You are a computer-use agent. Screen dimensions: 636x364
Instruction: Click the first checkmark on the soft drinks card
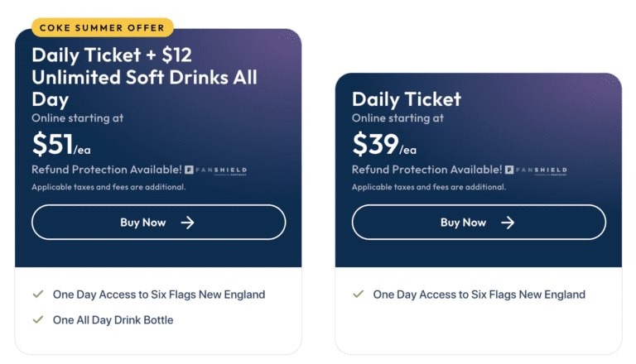[37, 294]
